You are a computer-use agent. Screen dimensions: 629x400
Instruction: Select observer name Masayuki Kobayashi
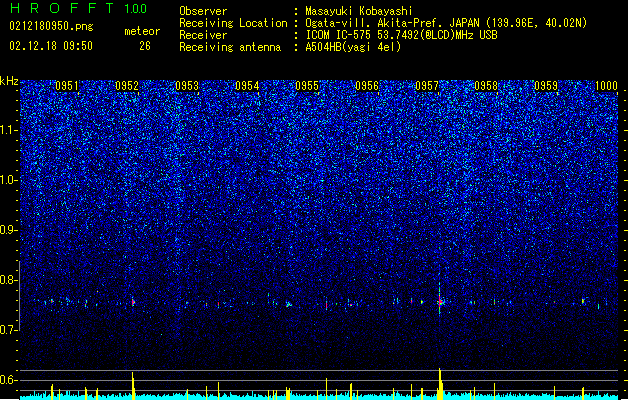click(x=359, y=11)
